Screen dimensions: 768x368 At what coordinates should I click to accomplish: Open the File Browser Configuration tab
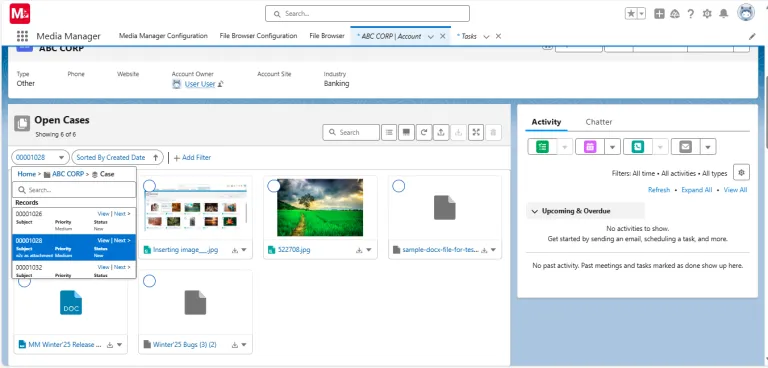point(258,36)
